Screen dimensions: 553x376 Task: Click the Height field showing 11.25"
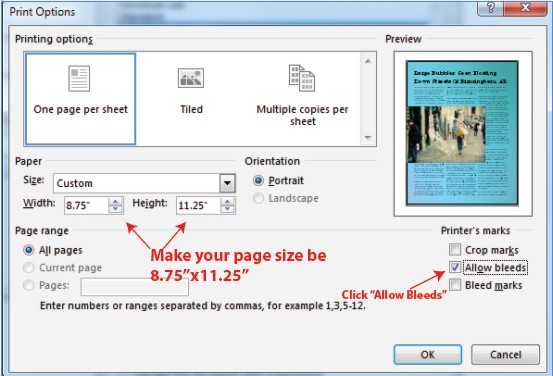pos(198,205)
